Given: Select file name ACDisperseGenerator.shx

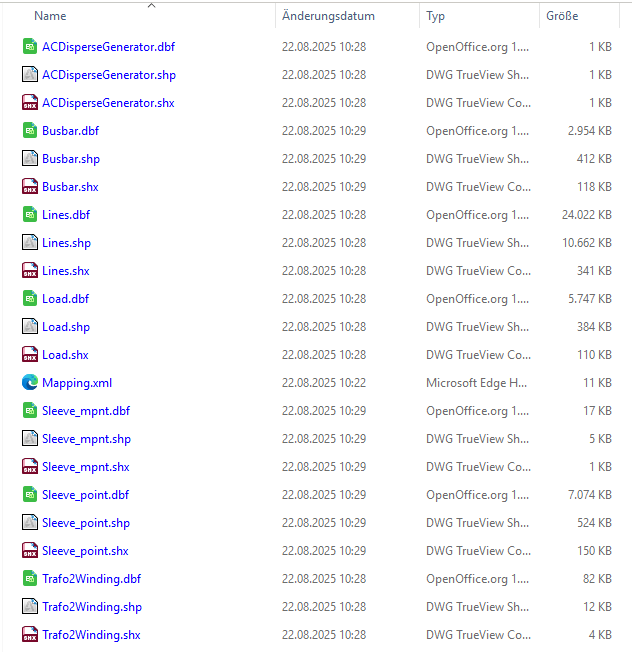Looking at the screenshot, I should pyautogui.click(x=108, y=103).
